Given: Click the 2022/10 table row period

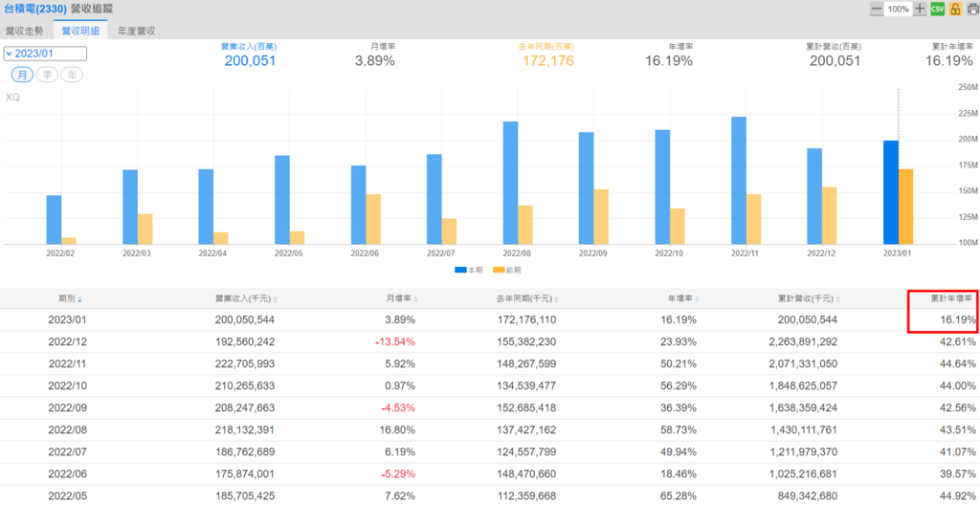Looking at the screenshot, I should [x=66, y=385].
